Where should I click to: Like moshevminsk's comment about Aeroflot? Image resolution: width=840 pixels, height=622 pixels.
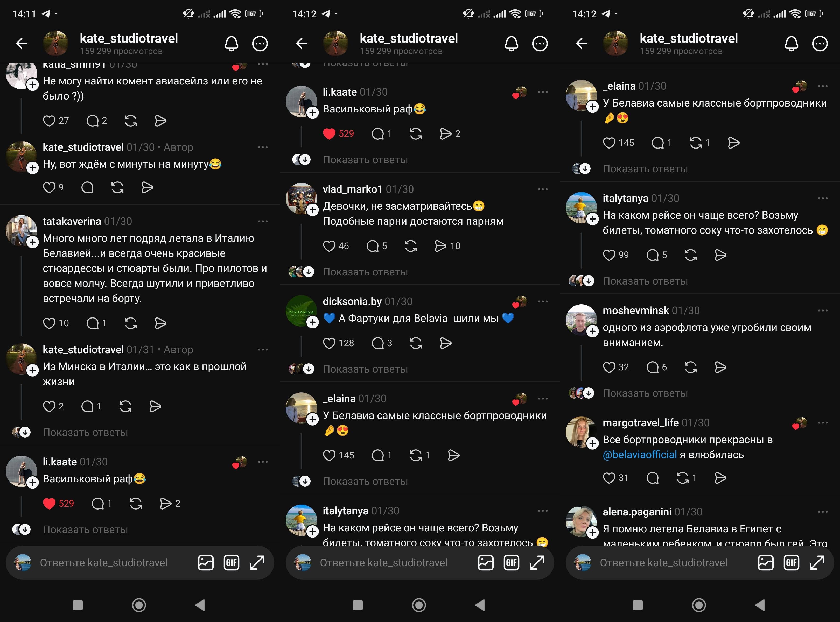tap(609, 367)
